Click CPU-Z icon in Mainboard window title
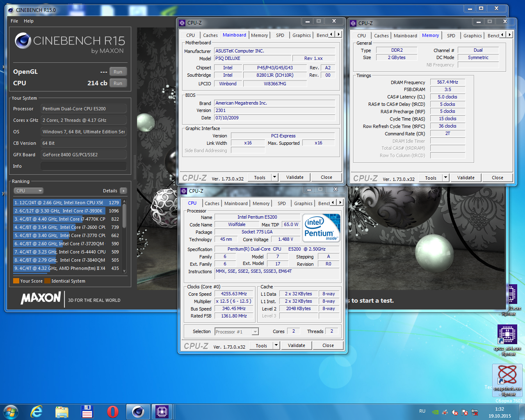This screenshot has height=420, width=525. (x=183, y=23)
